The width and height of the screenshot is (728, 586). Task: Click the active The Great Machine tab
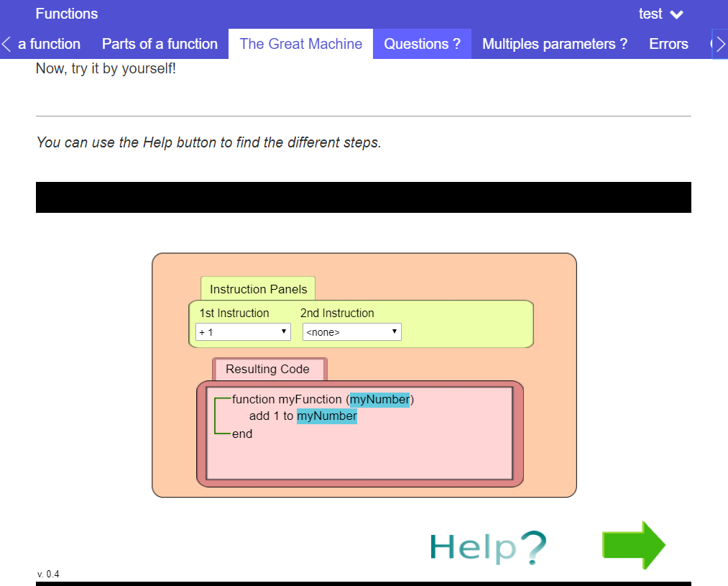(300, 44)
